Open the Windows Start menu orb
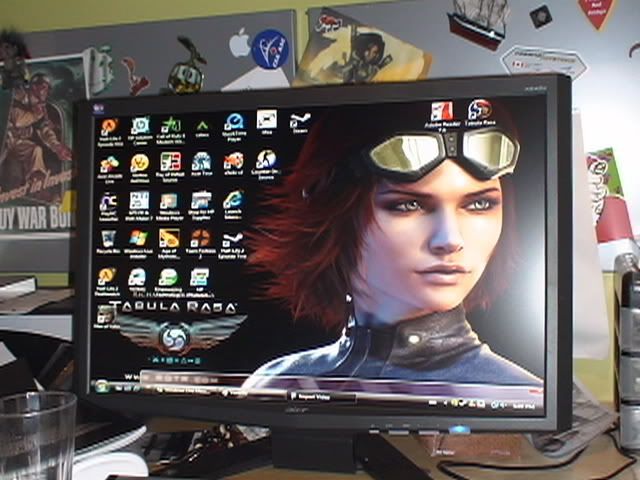This screenshot has height=480, width=640. (101, 386)
